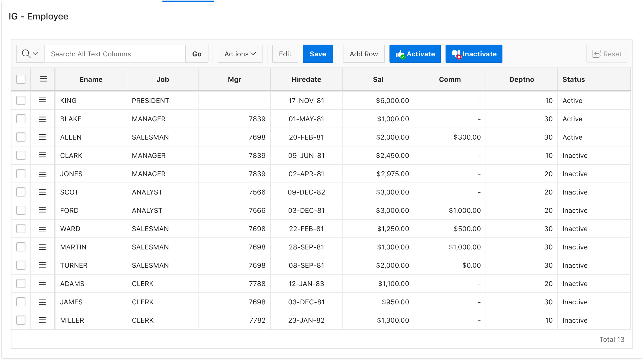
Task: Select the FORD row checkbox
Action: (x=21, y=210)
